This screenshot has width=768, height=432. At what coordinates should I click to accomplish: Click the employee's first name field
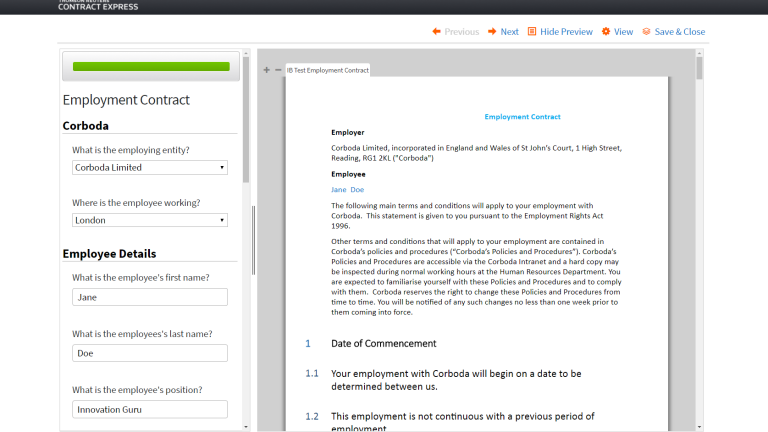(150, 297)
